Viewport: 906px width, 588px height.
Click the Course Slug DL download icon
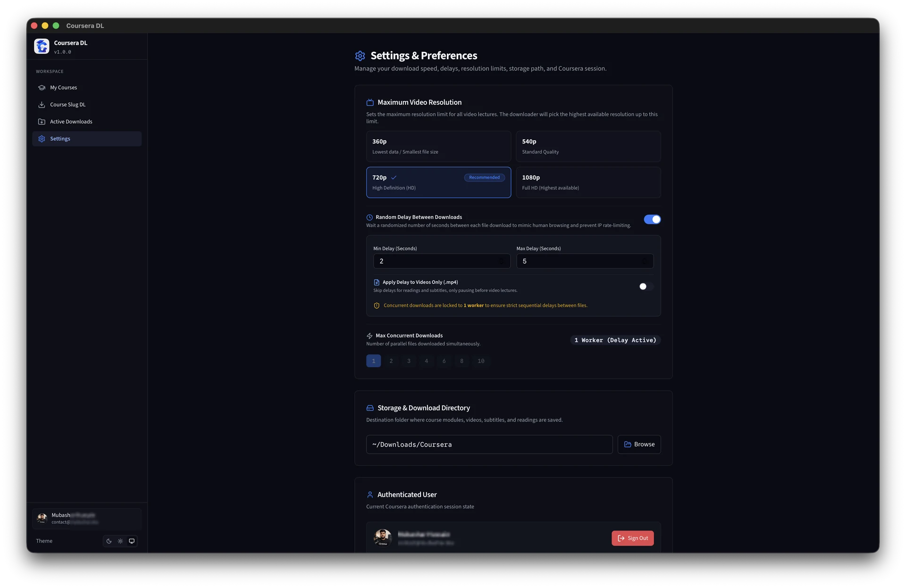pyautogui.click(x=42, y=105)
